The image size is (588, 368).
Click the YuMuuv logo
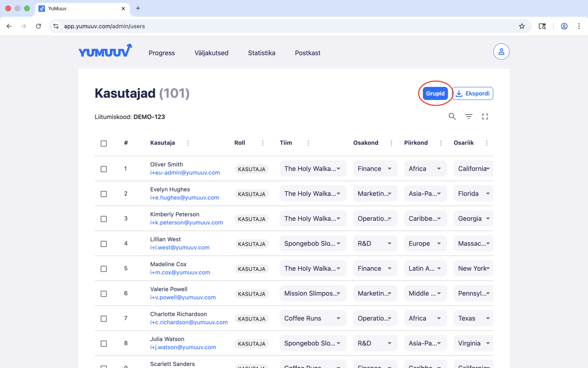(105, 51)
